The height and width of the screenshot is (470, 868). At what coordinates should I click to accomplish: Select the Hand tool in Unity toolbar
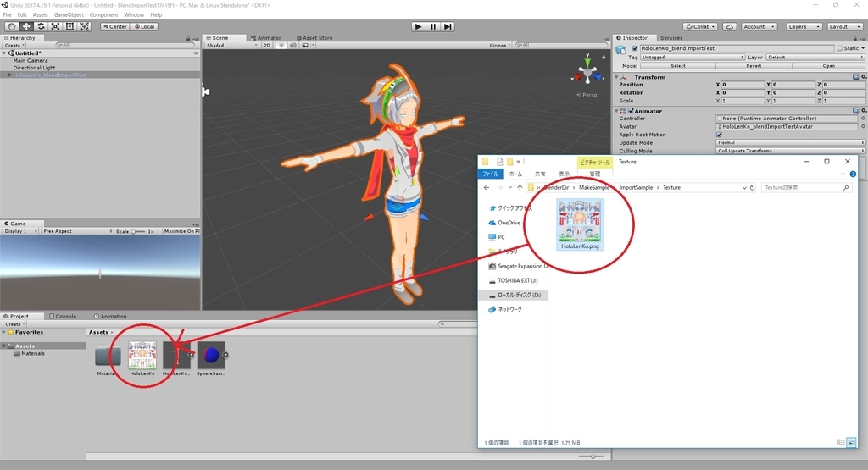[11, 26]
